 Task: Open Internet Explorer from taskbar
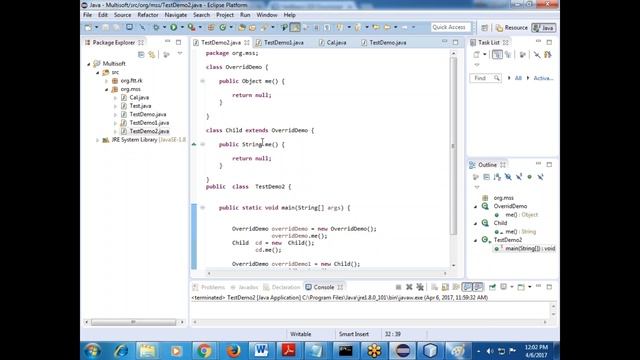point(121,351)
